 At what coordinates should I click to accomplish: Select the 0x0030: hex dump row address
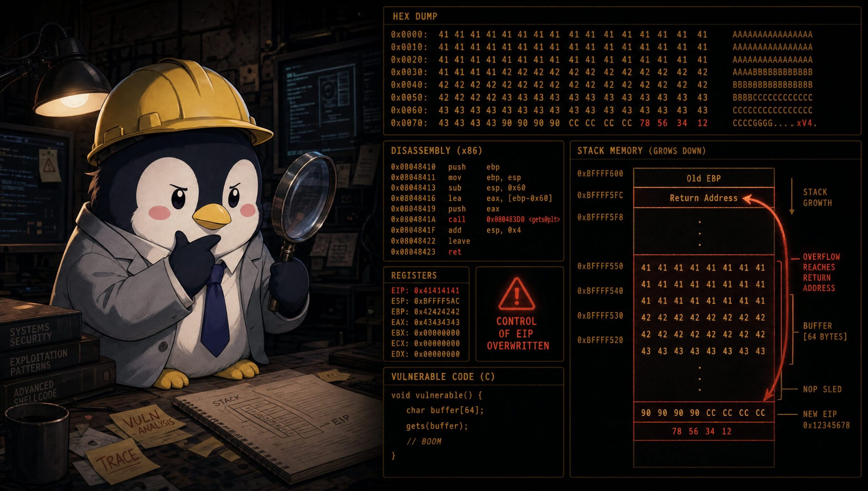tap(409, 72)
